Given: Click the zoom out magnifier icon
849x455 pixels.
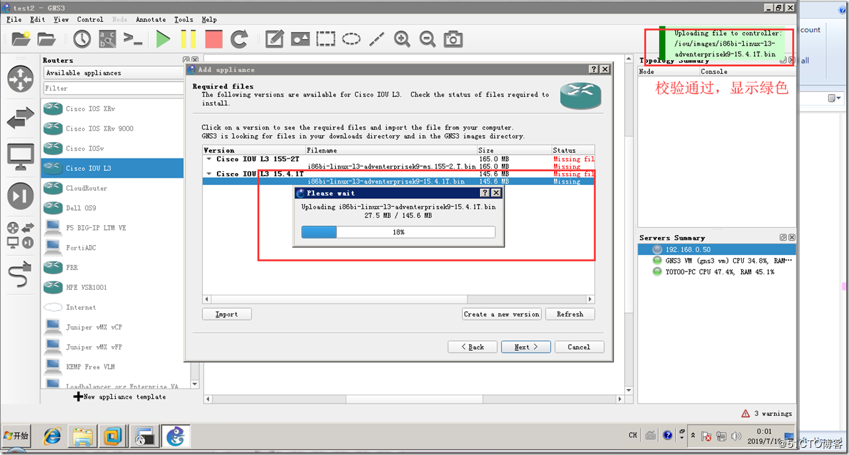Looking at the screenshot, I should point(428,39).
